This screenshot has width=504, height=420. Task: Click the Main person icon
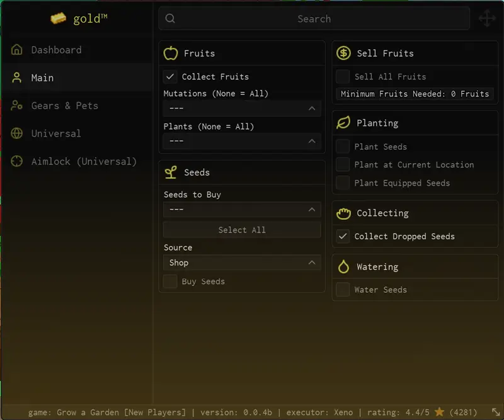(17, 77)
